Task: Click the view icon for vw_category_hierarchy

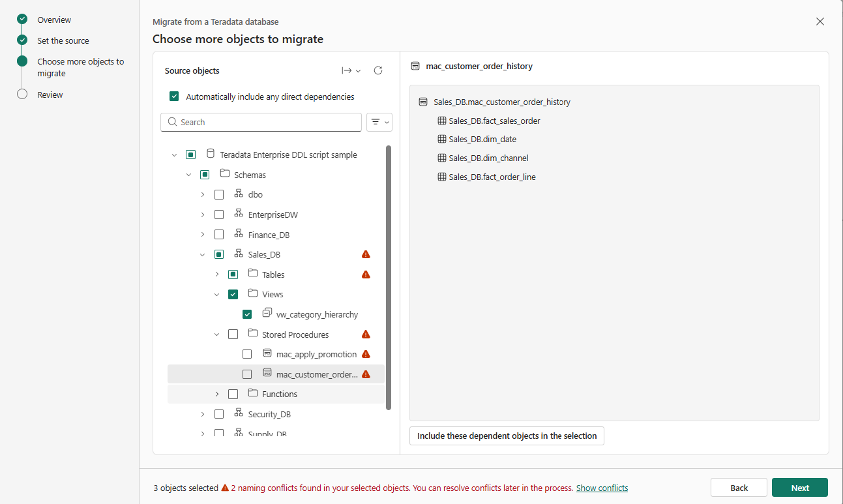Action: [267, 313]
